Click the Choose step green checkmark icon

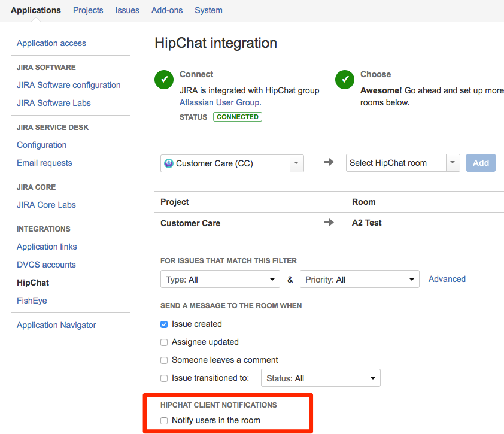pyautogui.click(x=345, y=80)
